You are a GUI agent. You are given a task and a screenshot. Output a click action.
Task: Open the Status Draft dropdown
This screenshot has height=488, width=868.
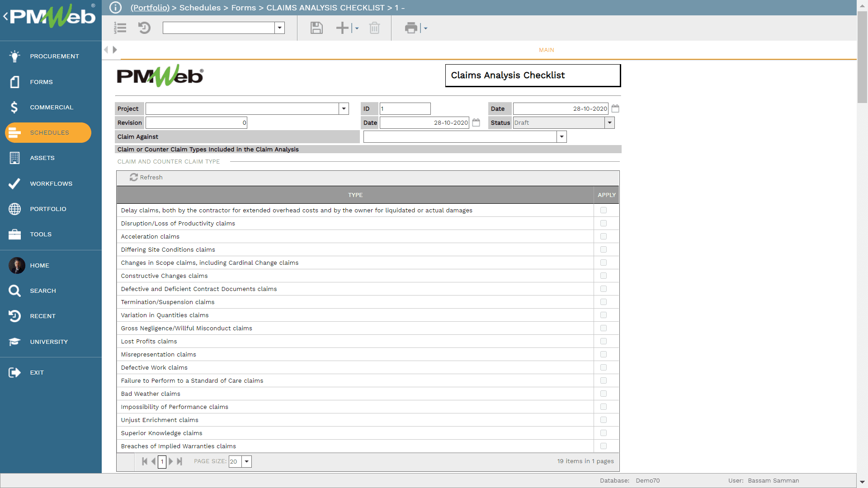coord(609,122)
